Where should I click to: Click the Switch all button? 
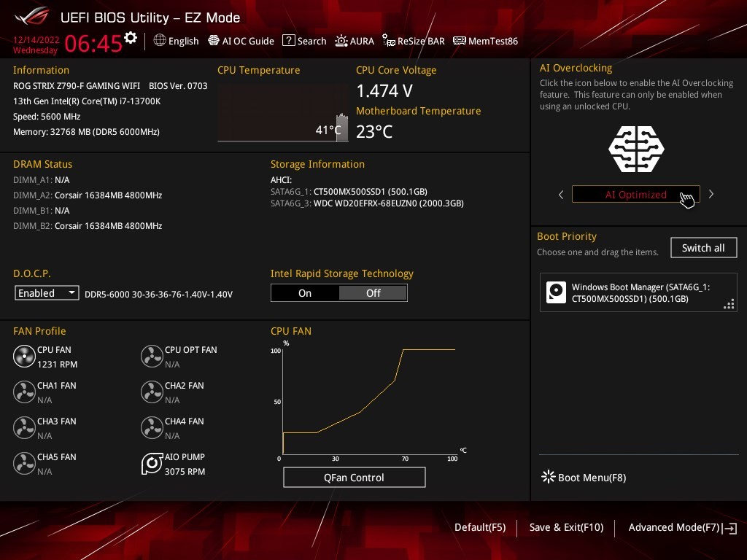[x=703, y=248]
